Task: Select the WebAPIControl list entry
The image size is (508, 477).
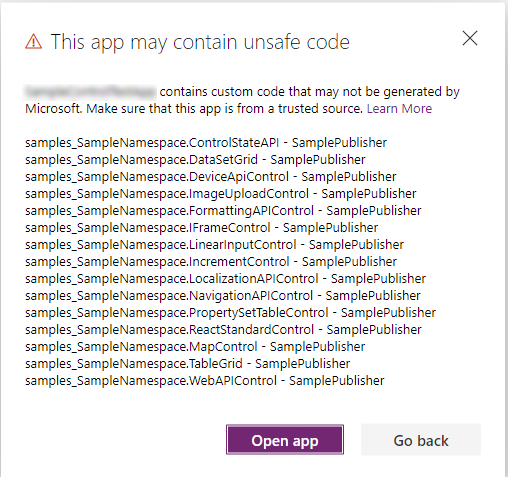Action: [205, 381]
